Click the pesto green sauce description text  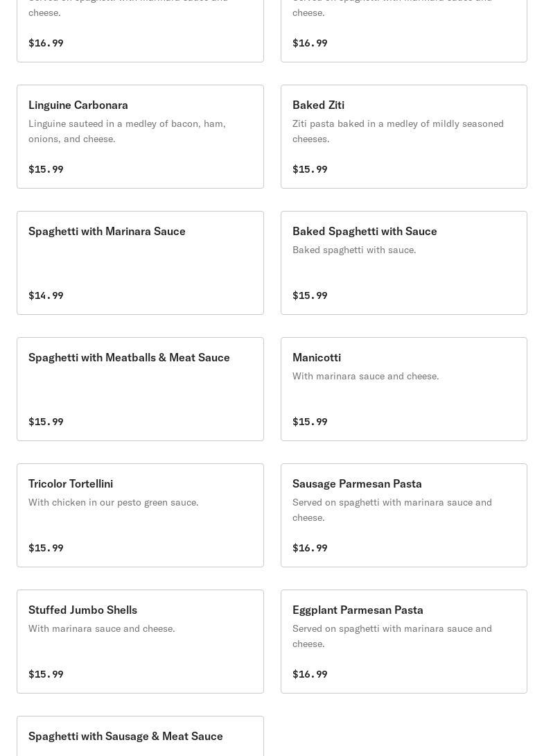click(x=113, y=502)
